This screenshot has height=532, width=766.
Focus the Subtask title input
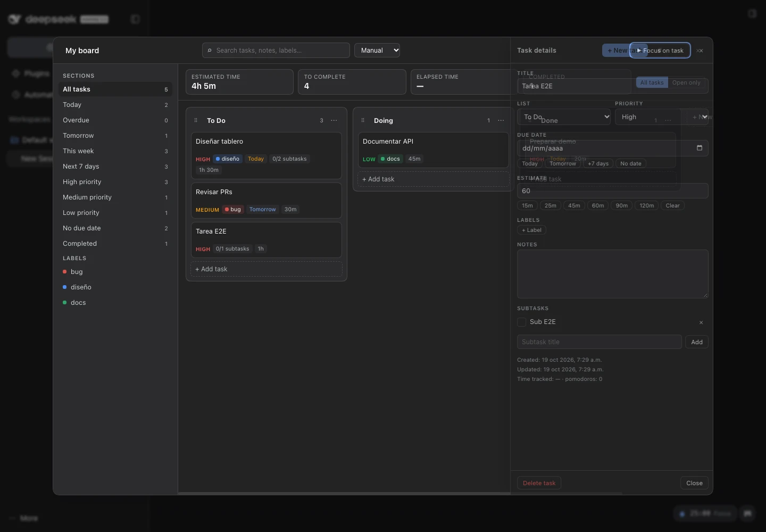tap(600, 342)
